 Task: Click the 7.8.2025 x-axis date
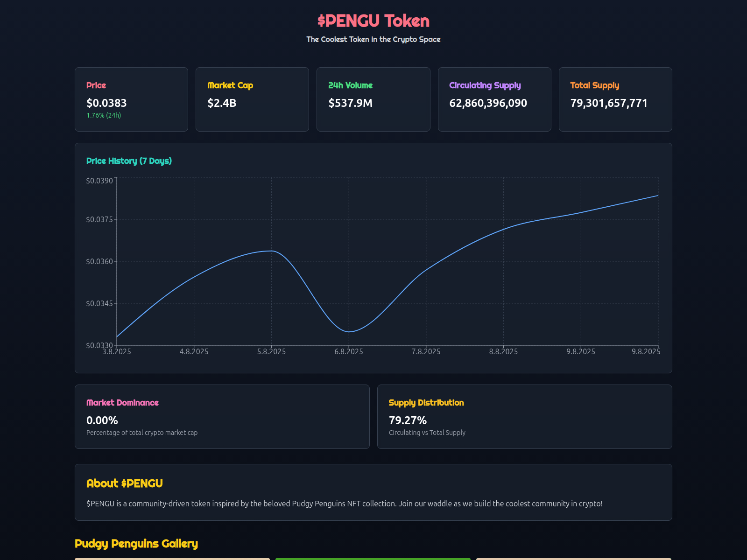coord(426,351)
